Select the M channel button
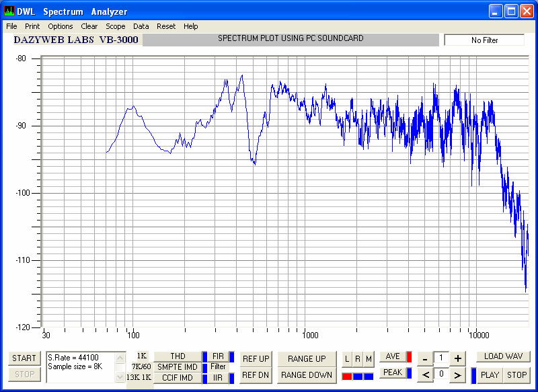This screenshot has height=392, width=538. point(369,359)
